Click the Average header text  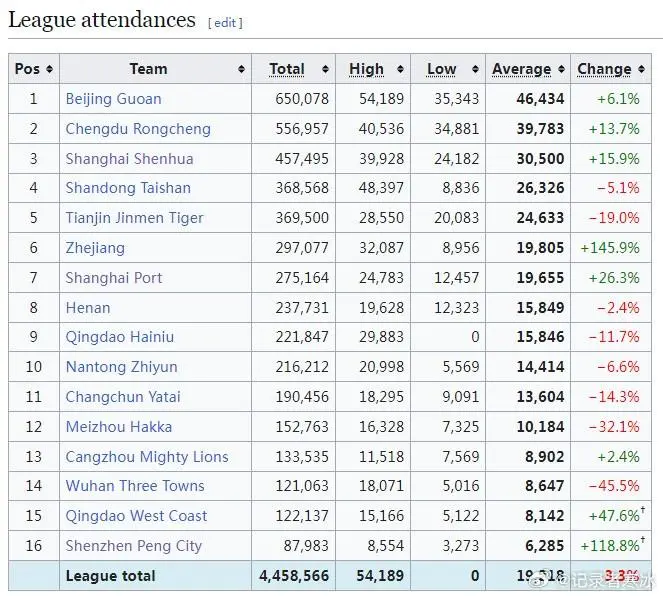(521, 69)
